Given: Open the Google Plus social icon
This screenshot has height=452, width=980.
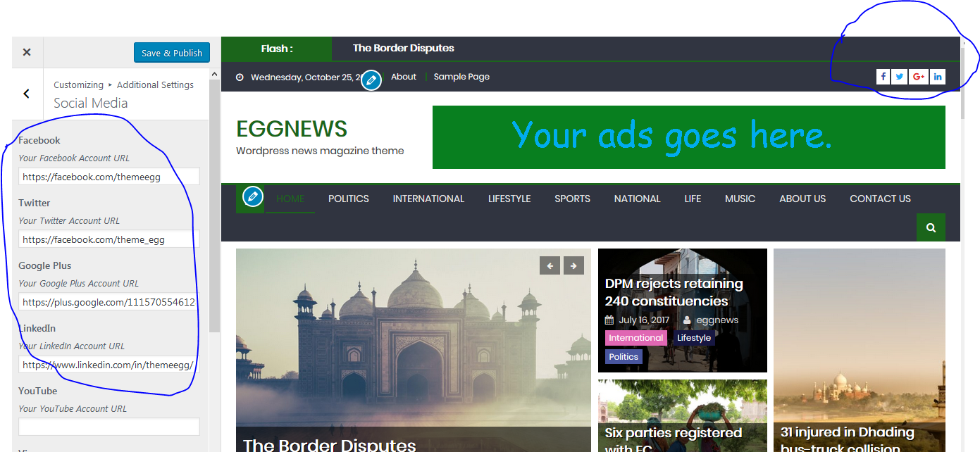Looking at the screenshot, I should pyautogui.click(x=918, y=77).
